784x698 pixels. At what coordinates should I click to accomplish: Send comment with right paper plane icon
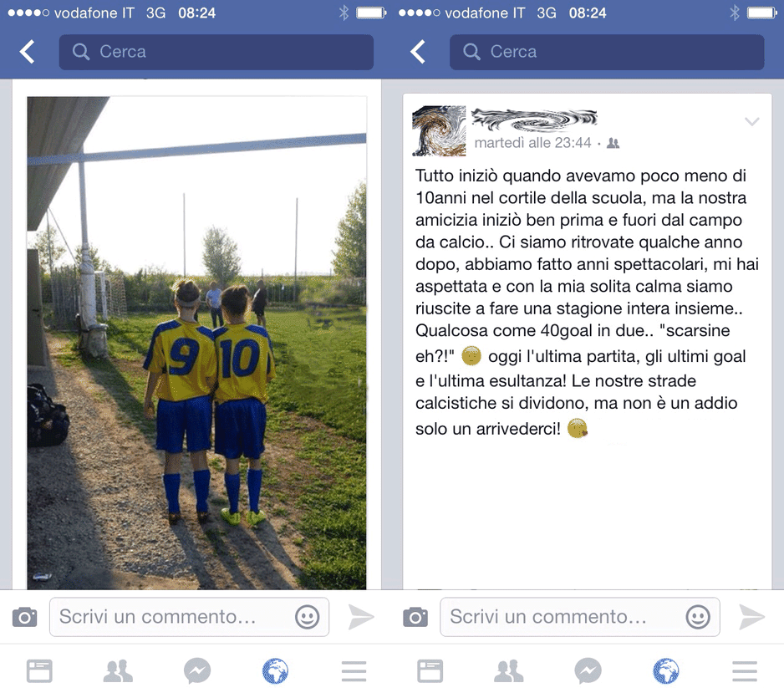pos(751,617)
